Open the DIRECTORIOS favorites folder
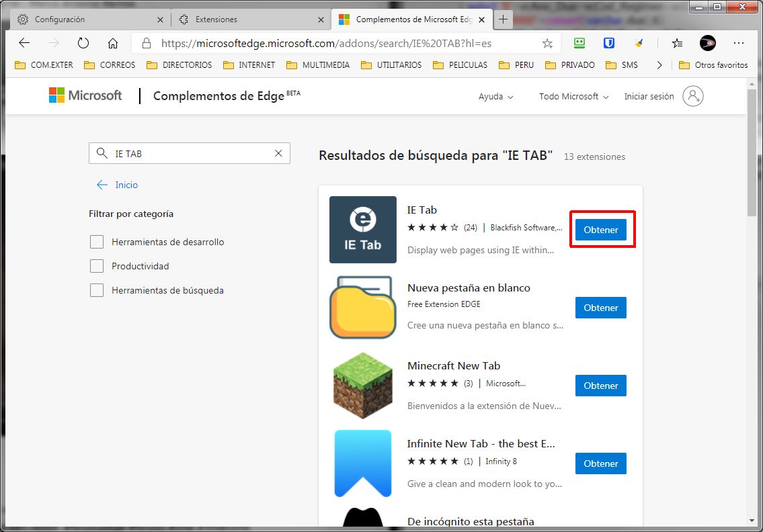Screen dimensions: 763x532 point(179,65)
